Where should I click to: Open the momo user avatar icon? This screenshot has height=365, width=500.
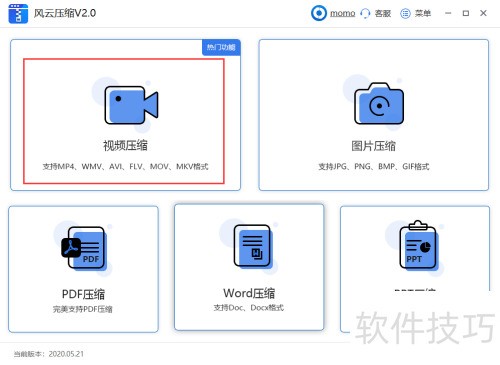point(319,13)
